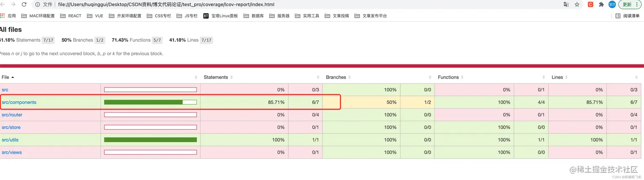Open the MAC环境配置 bookmark folder

coord(38,16)
